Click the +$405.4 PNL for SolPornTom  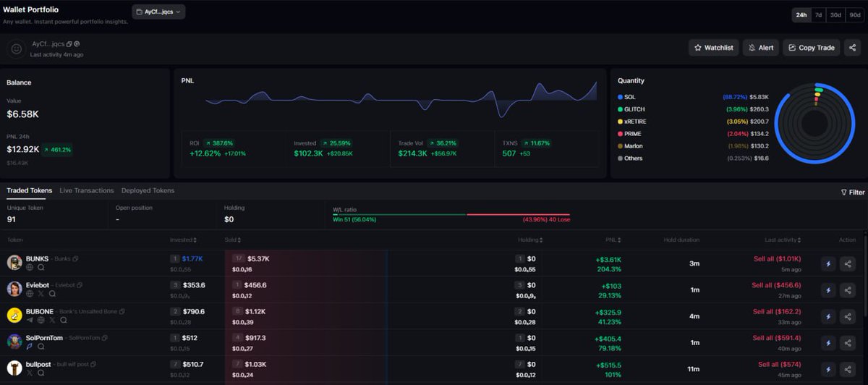pos(608,338)
